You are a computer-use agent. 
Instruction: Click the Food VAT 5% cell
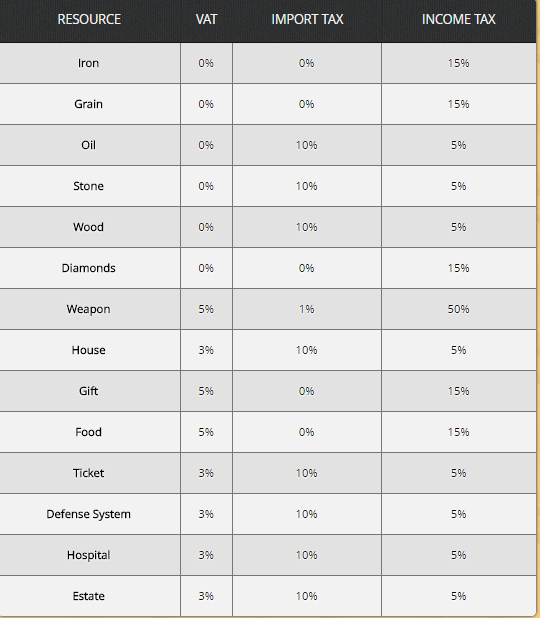pos(207,432)
